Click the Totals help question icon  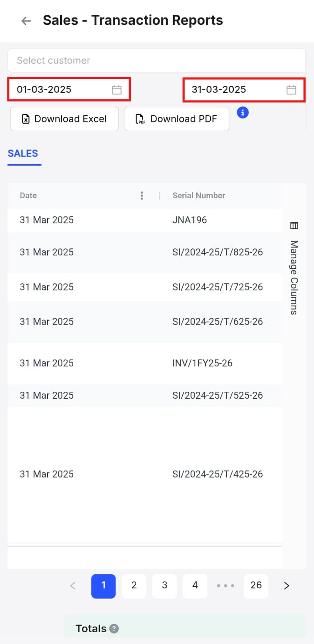(114, 629)
